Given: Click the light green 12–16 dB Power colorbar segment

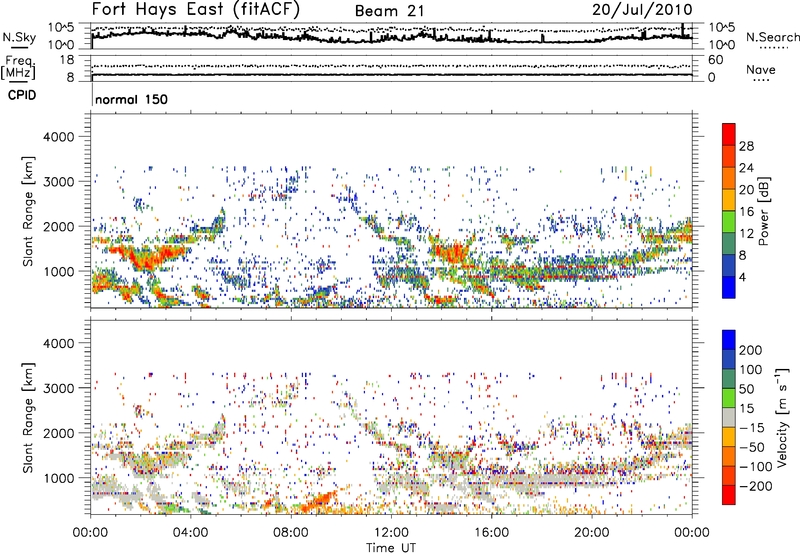Looking at the screenshot, I should (x=729, y=221).
